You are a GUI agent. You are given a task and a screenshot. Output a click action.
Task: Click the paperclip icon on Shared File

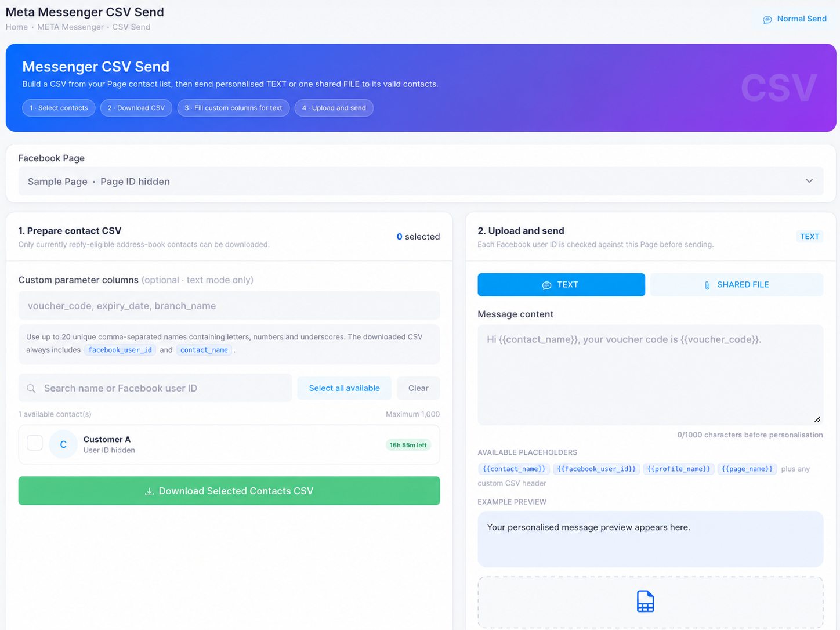707,285
